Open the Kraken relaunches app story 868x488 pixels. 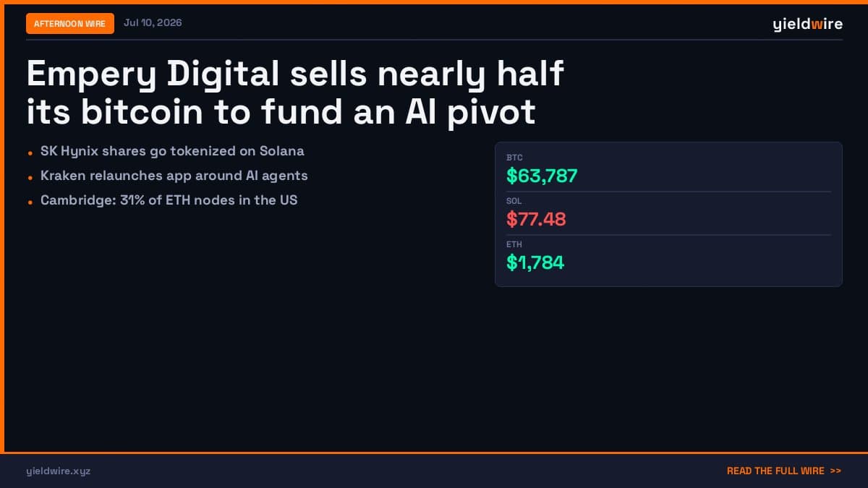click(x=174, y=176)
